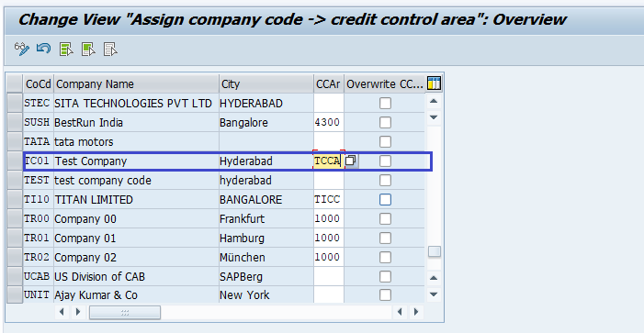
Task: Click 'New York' city cell
Action: point(266,294)
